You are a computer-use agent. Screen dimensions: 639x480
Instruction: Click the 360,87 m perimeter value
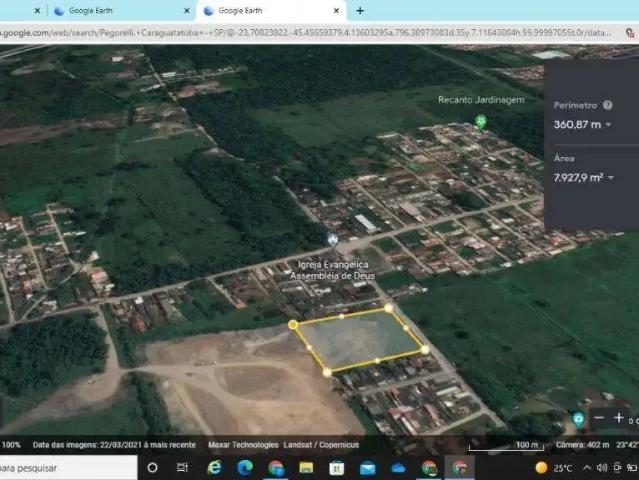(577, 125)
